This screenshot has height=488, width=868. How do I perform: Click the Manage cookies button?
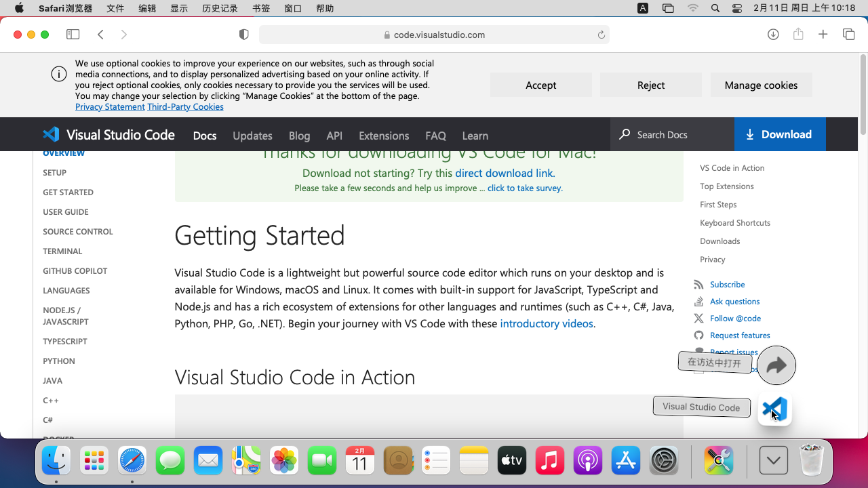(x=761, y=85)
